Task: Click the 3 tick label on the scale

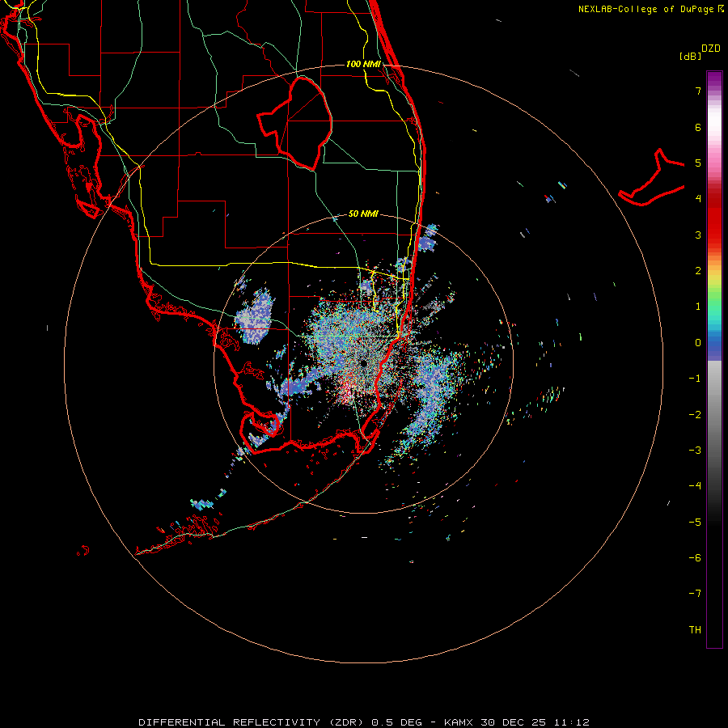Action: (x=698, y=235)
